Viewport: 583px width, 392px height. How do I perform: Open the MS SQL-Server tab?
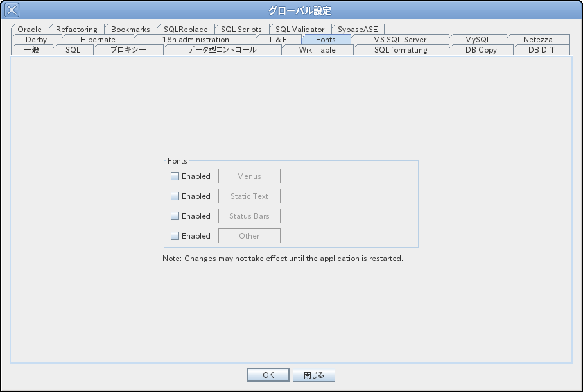[x=400, y=39]
